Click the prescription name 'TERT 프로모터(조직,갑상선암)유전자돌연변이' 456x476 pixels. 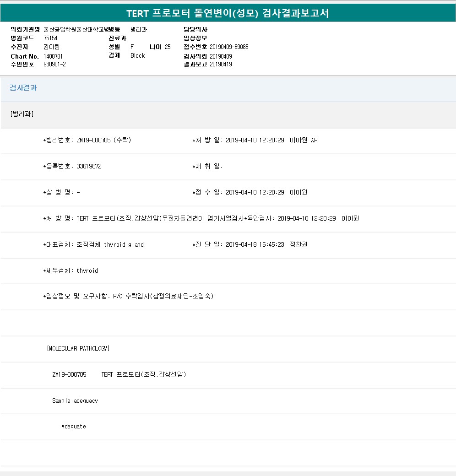pos(140,218)
